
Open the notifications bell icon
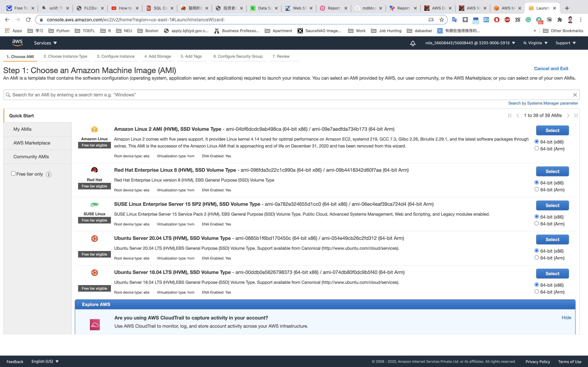(413, 43)
